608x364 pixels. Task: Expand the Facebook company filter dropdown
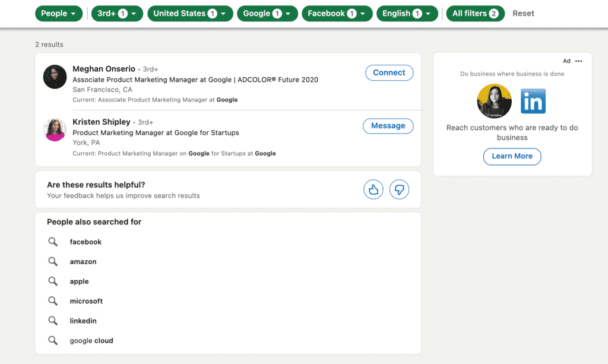(337, 14)
